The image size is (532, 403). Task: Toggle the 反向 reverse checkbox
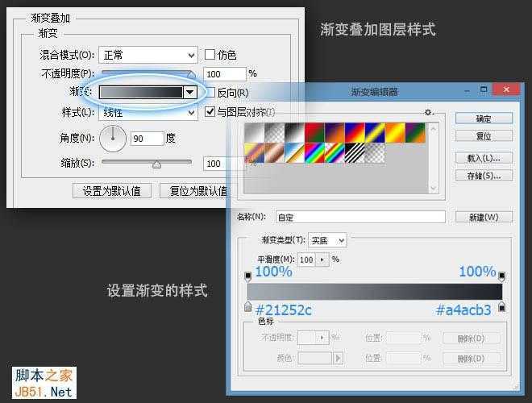click(x=210, y=92)
